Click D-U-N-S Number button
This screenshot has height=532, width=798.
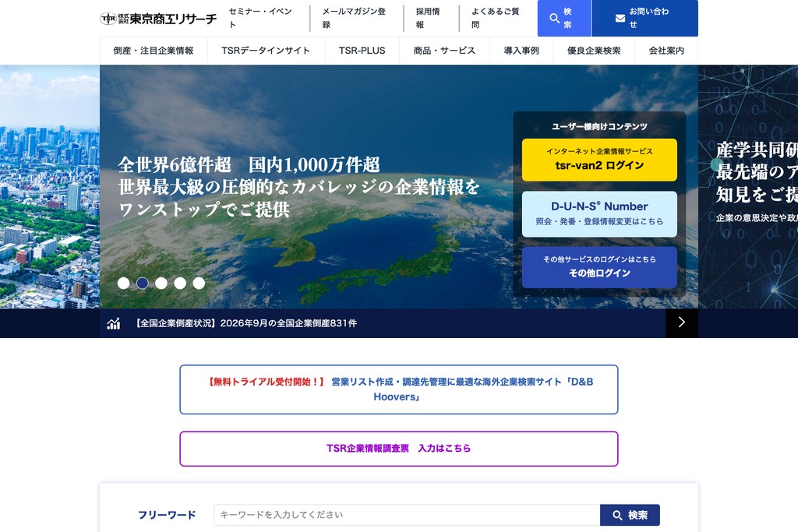[599, 213]
